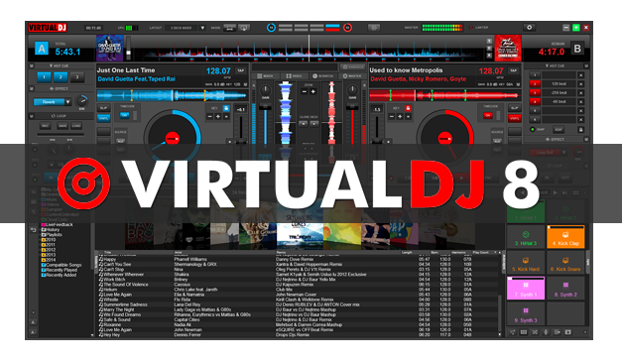The width and height of the screenshot is (622, 364).
Task: Open settings via the gear icon
Action: tap(529, 28)
